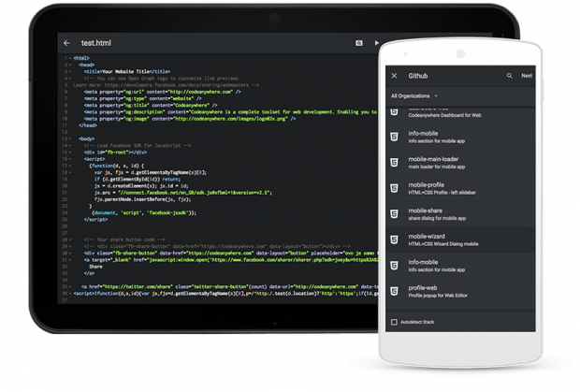Click the js.src connect.facebook.net line

click(182, 193)
